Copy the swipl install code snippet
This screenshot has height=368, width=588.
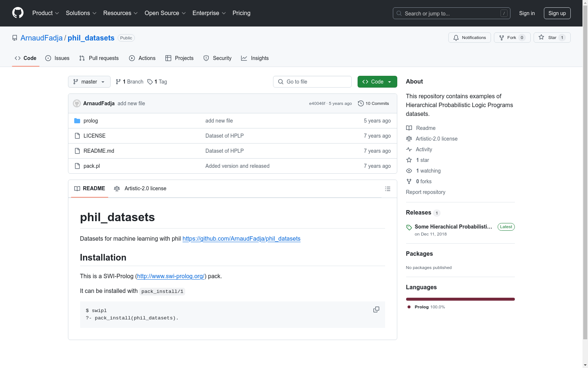[x=376, y=309]
